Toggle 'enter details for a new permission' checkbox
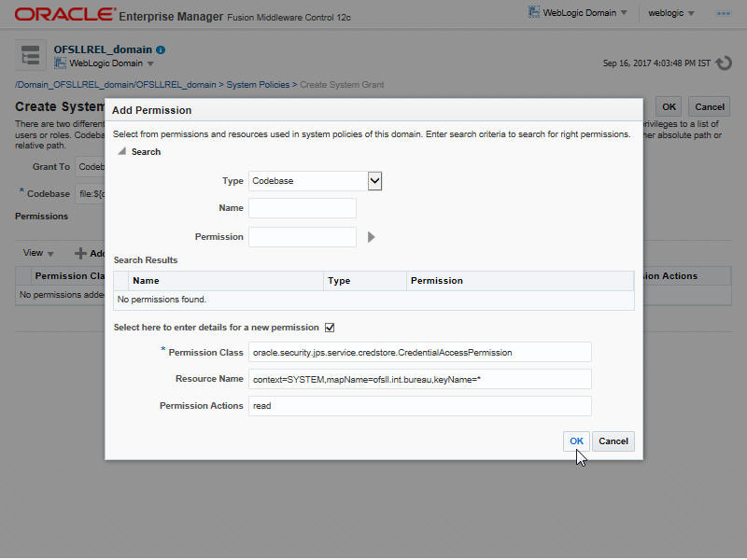The image size is (747, 560). pos(330,328)
